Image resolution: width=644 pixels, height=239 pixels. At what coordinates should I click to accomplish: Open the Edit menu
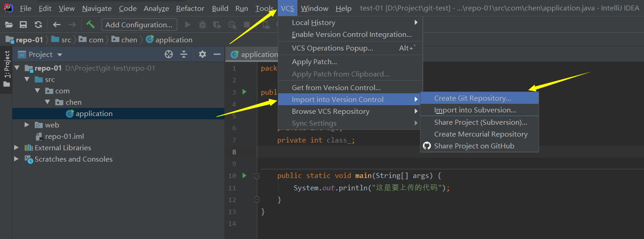pyautogui.click(x=45, y=8)
